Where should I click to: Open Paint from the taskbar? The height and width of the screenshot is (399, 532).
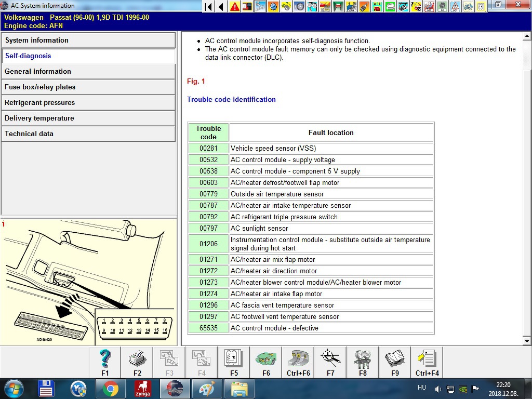coord(207,389)
